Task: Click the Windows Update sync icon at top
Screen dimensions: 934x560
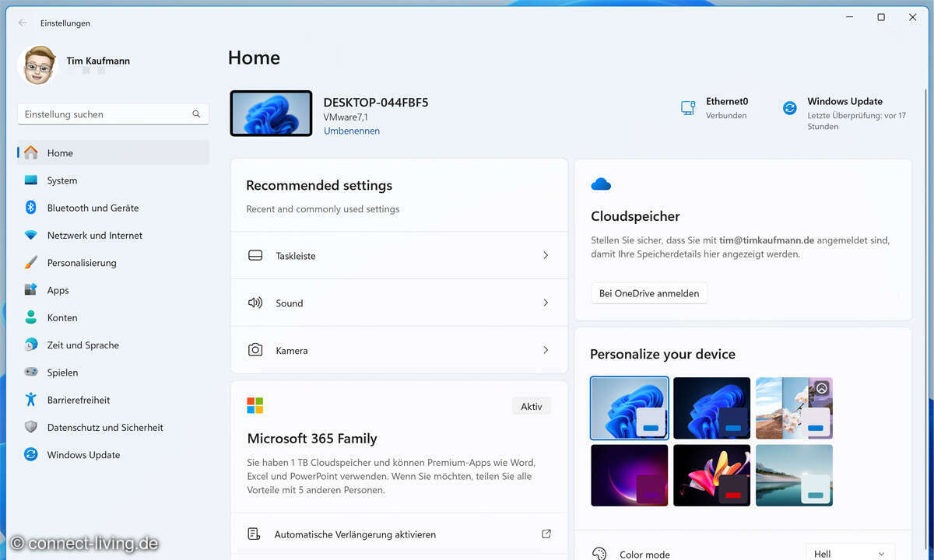Action: [x=790, y=108]
